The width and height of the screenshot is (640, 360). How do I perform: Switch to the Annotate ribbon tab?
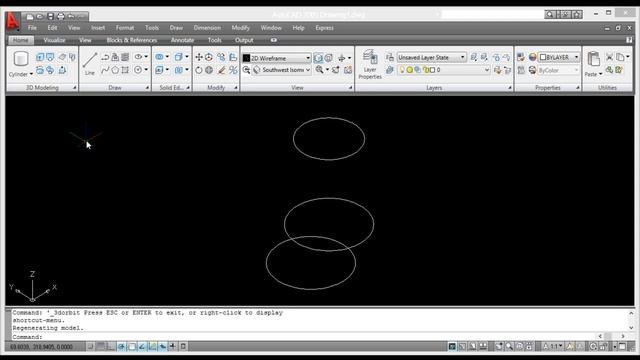pyautogui.click(x=182, y=40)
